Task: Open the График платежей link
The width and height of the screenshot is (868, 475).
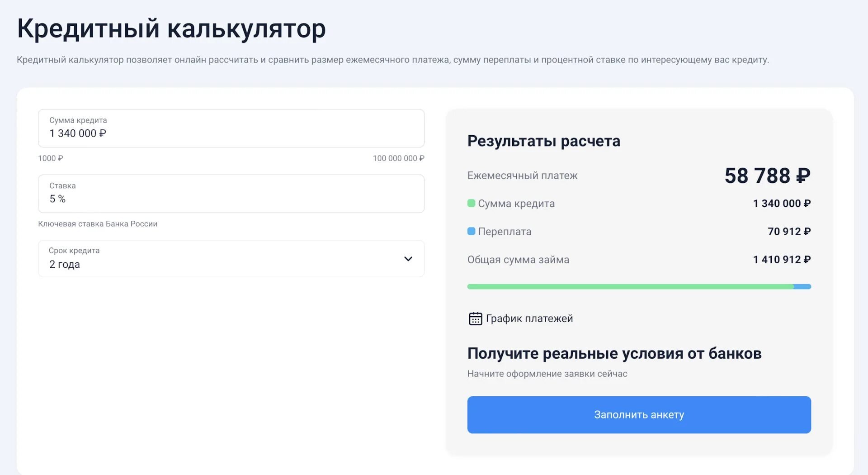Action: click(x=529, y=318)
